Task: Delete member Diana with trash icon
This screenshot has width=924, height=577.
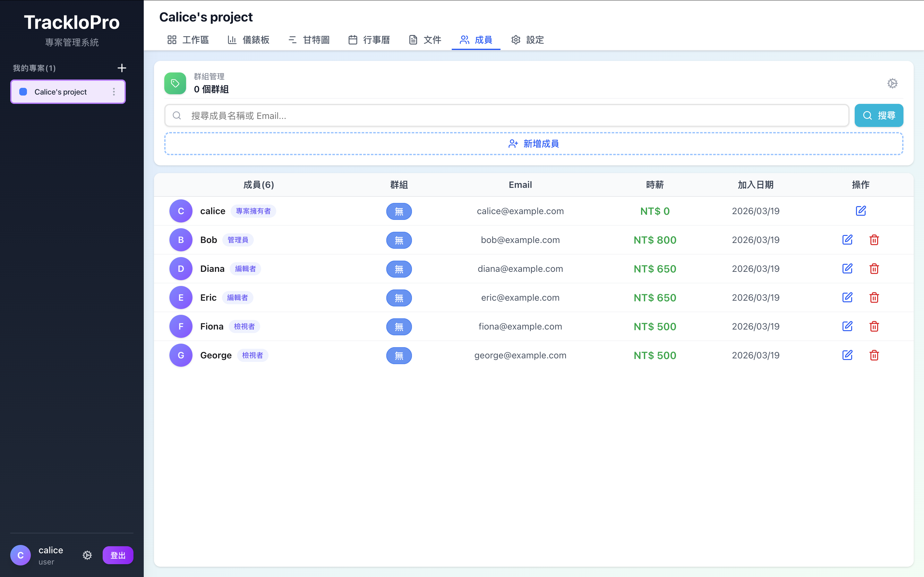Action: 874,269
